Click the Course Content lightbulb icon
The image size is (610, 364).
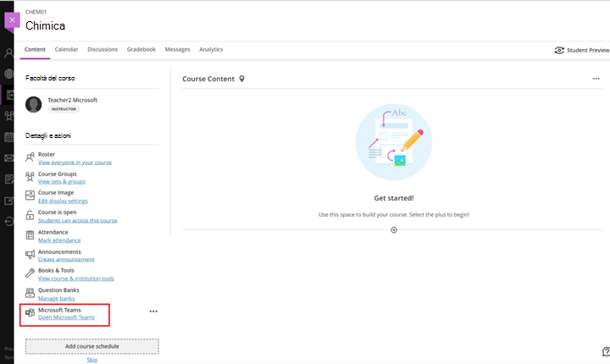click(x=242, y=79)
